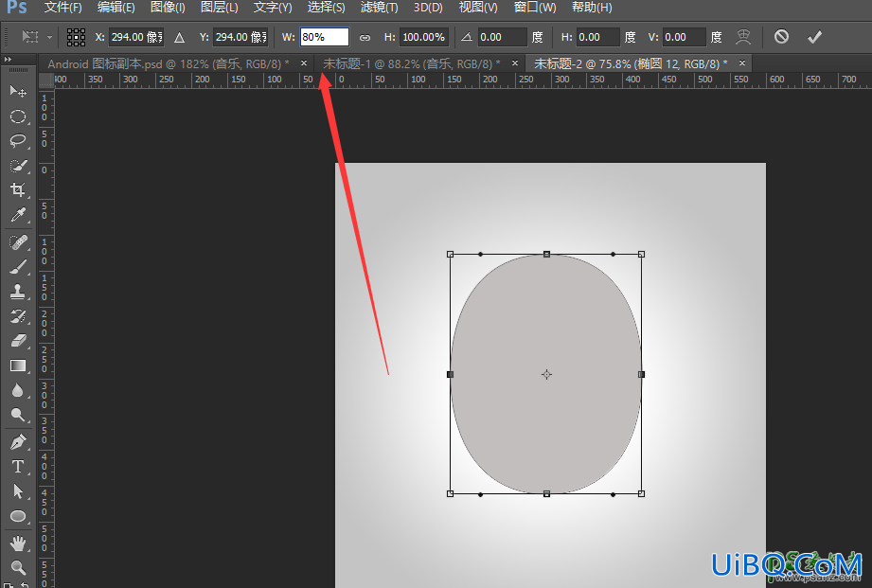Click the X position field
Image resolution: width=872 pixels, height=588 pixels.
point(136,37)
